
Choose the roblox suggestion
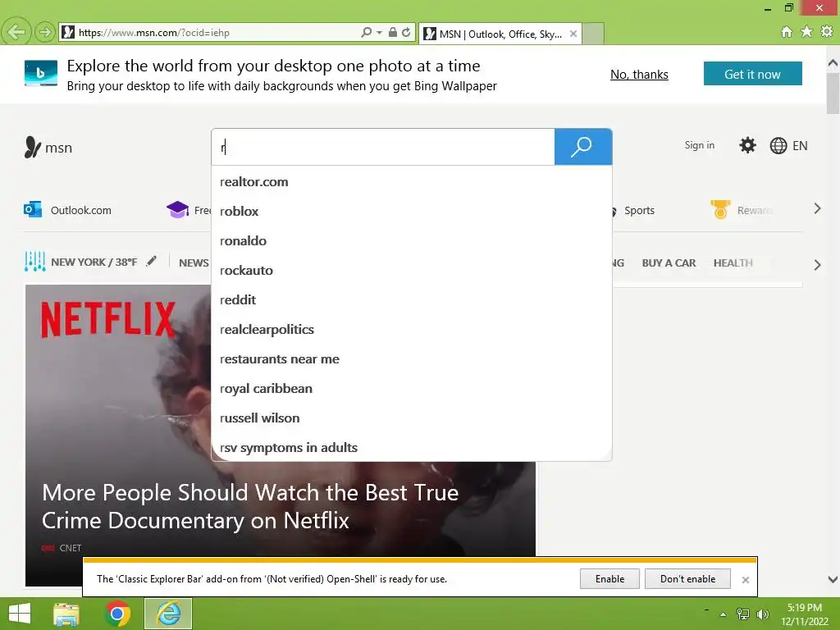tap(412, 212)
